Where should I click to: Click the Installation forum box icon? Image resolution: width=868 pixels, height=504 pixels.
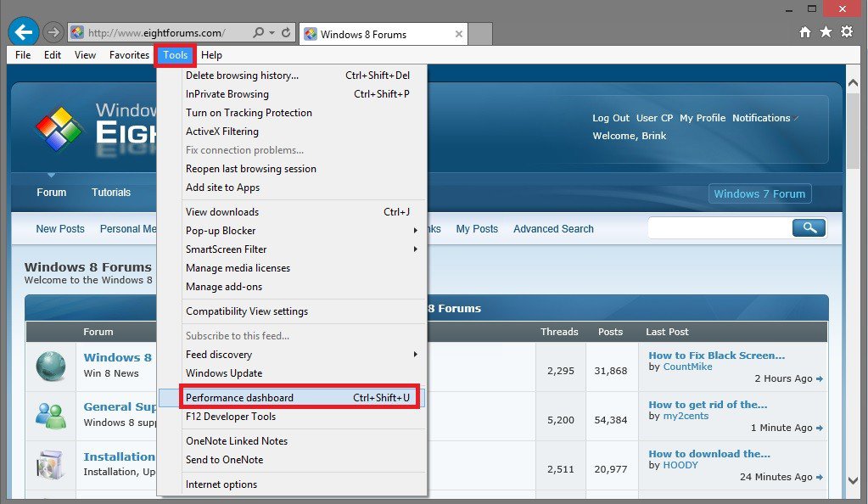pos(51,464)
